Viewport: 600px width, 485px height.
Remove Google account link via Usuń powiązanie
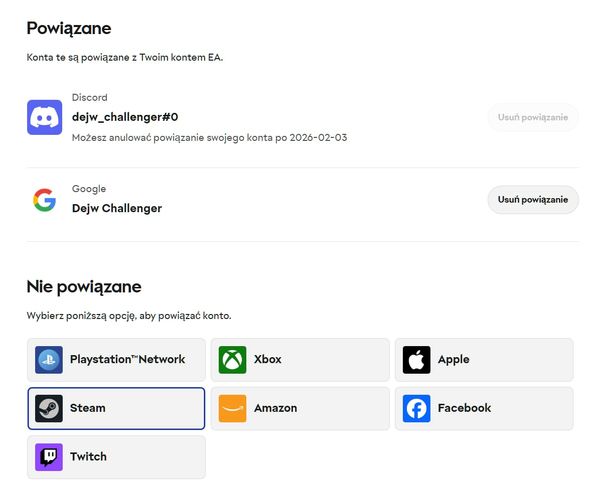533,199
